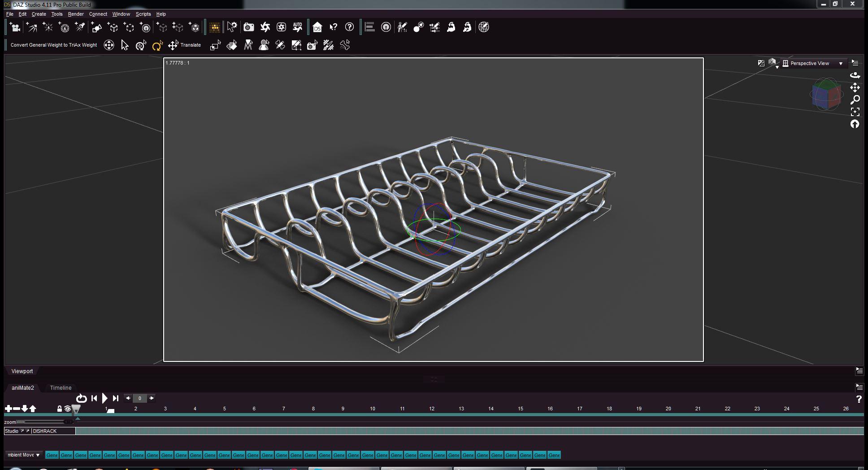Click the aniMate timeline playhead marker
The height and width of the screenshot is (470, 868).
point(76,409)
